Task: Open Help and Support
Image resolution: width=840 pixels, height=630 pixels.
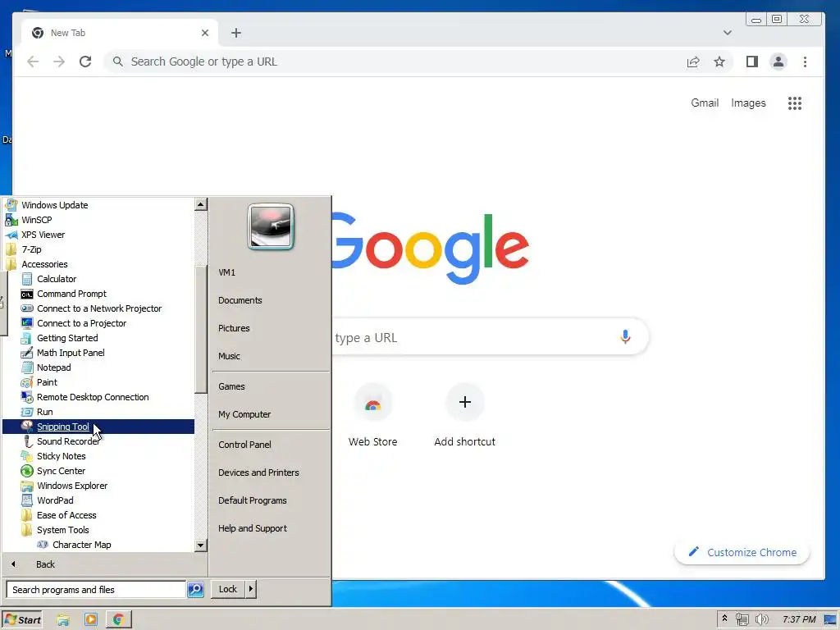Action: (253, 528)
